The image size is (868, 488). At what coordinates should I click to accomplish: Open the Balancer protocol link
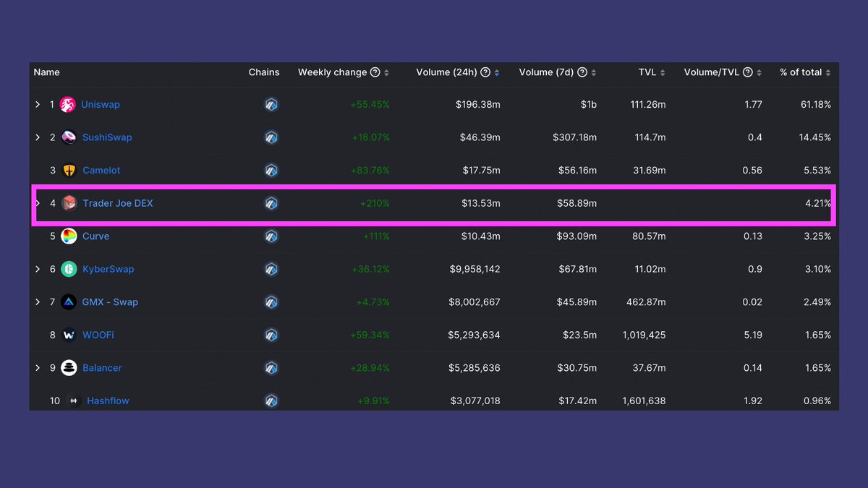point(102,368)
